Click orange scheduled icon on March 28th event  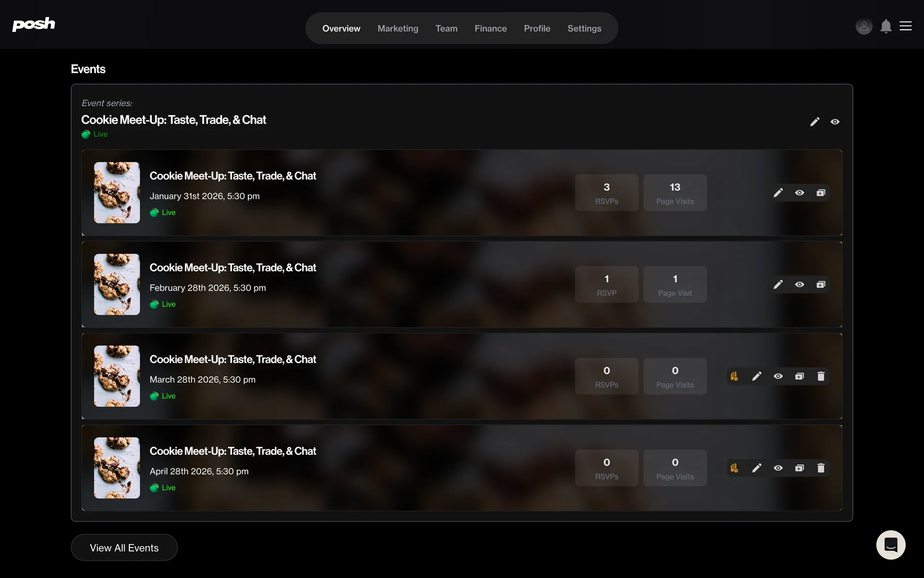(x=734, y=376)
